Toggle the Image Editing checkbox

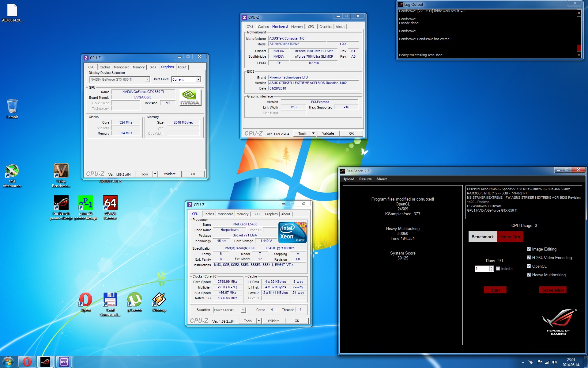(x=529, y=249)
